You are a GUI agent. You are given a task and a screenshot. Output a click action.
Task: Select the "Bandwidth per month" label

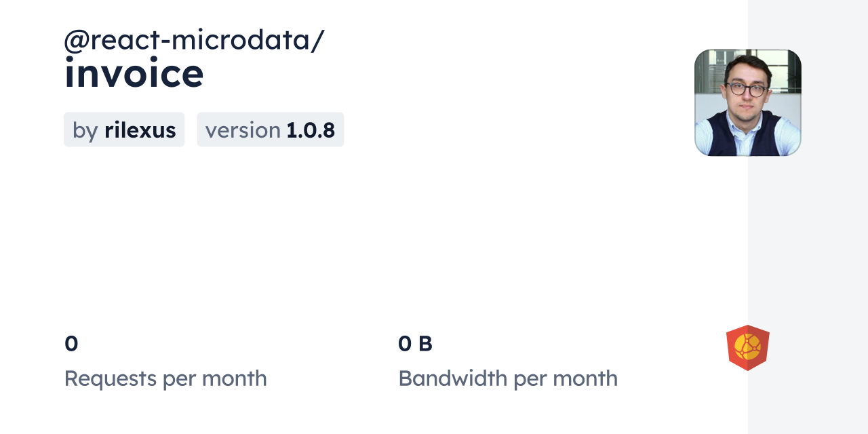[x=508, y=378]
